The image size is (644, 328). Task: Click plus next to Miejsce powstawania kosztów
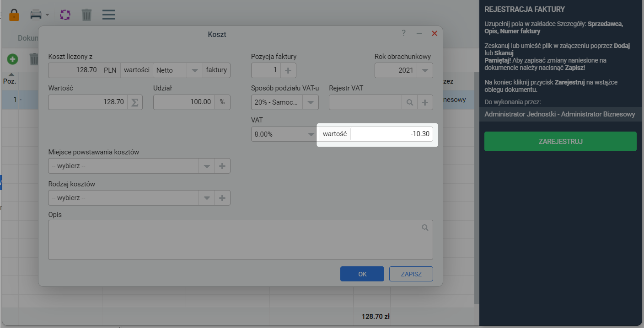(222, 166)
